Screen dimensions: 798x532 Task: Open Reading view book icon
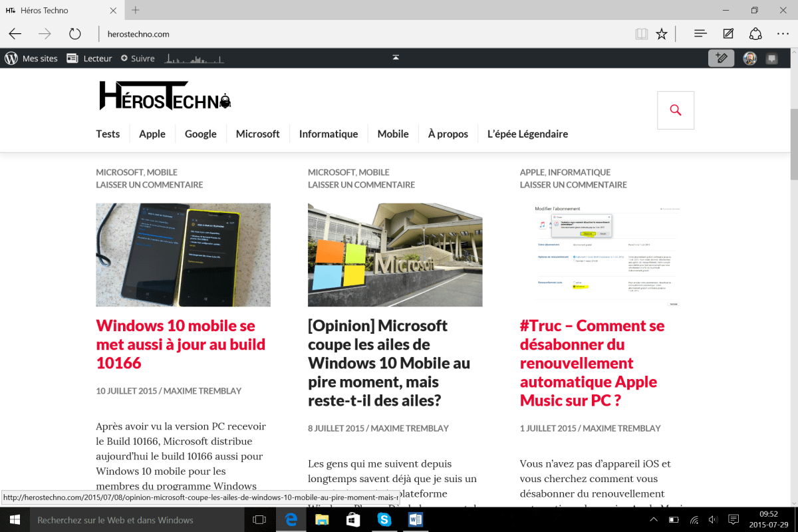(x=641, y=34)
